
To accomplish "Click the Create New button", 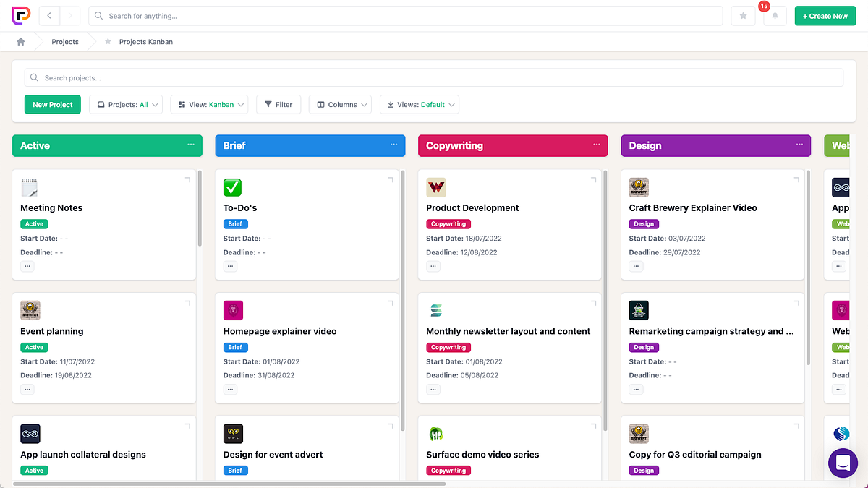I will tap(825, 16).
